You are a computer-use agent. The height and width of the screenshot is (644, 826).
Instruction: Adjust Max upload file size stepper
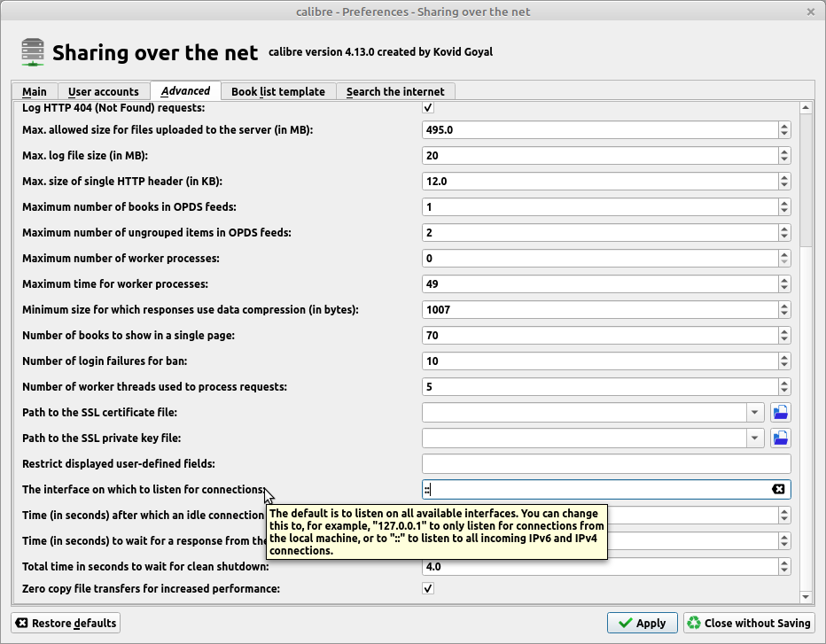[x=784, y=130]
